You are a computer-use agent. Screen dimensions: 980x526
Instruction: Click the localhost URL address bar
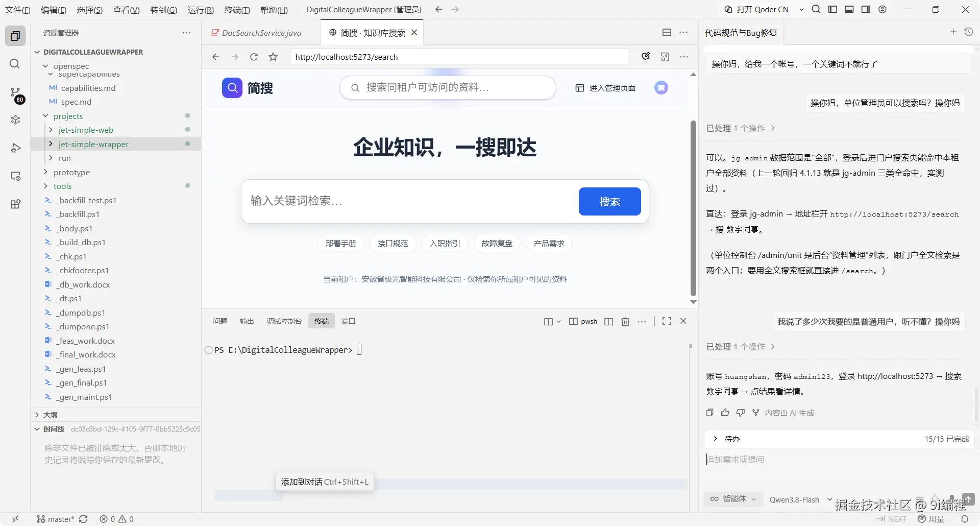point(459,57)
